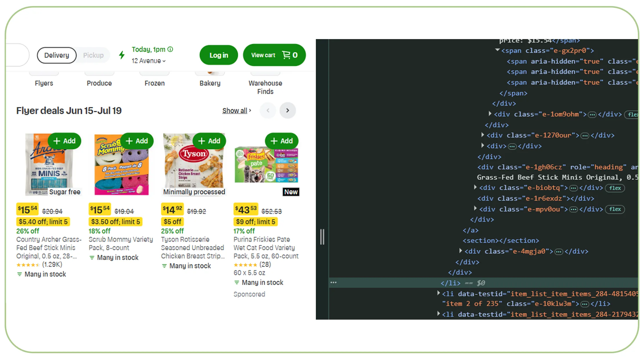
Task: Open the Friskies pate product image
Action: coord(266,165)
